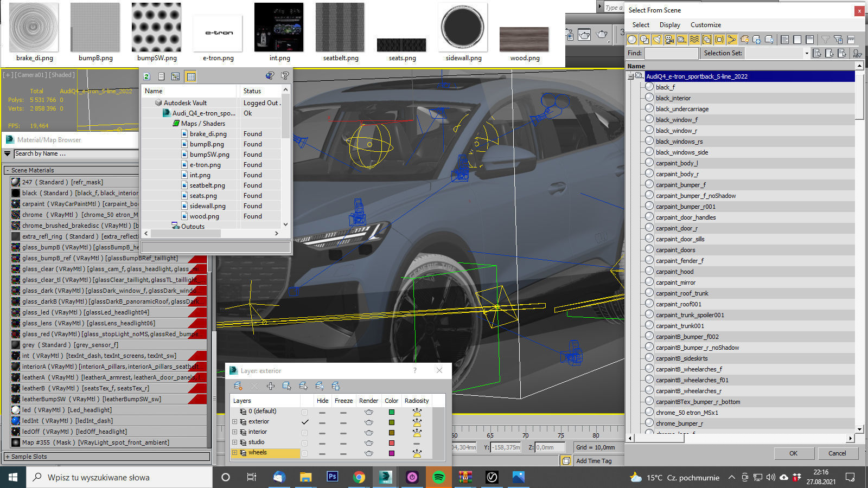Screen dimensions: 868x488
Task: Open Material/Map Browser options arrow
Action: [x=8, y=154]
